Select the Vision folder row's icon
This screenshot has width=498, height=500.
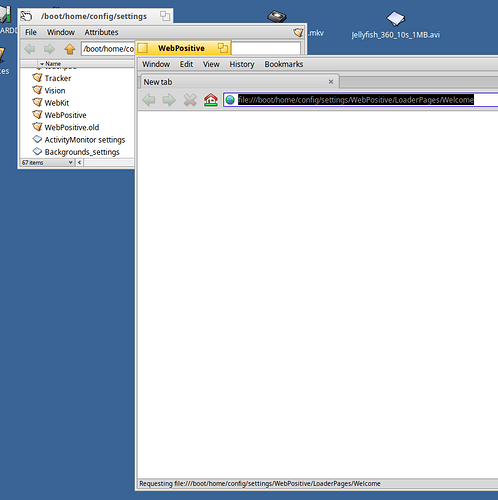pyautogui.click(x=37, y=90)
